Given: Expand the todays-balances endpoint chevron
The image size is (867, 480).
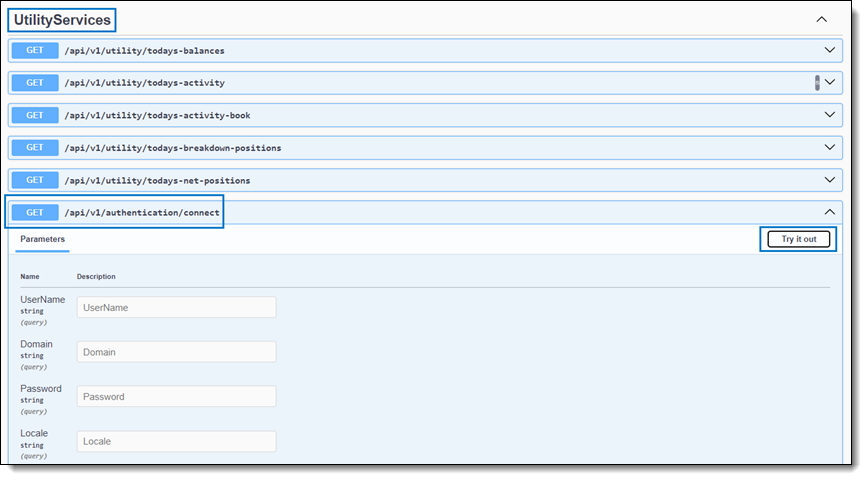Looking at the screenshot, I should pos(829,50).
